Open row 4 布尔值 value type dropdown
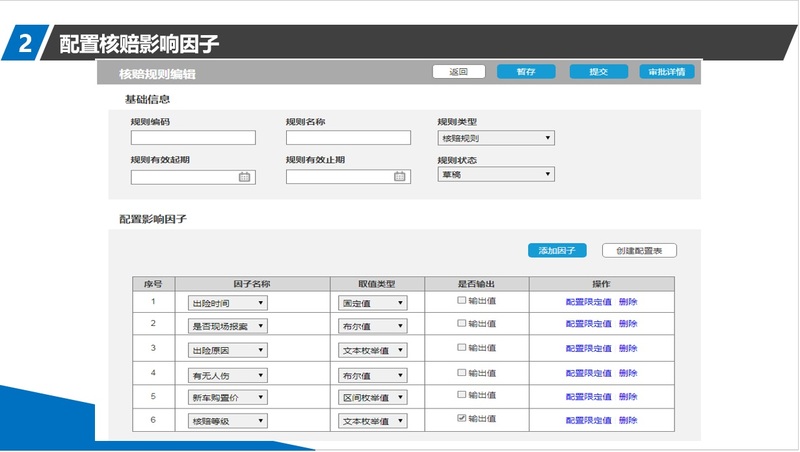 coord(372,375)
